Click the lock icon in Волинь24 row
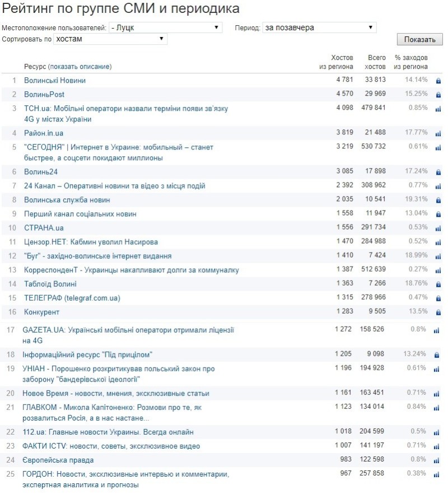Image resolution: width=448 pixels, height=494 pixels. 438,172
